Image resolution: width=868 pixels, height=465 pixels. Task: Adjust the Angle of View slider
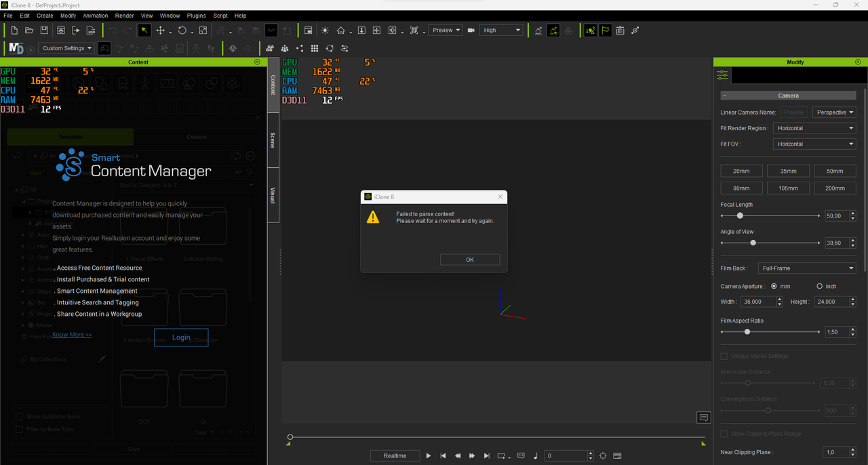click(x=770, y=243)
